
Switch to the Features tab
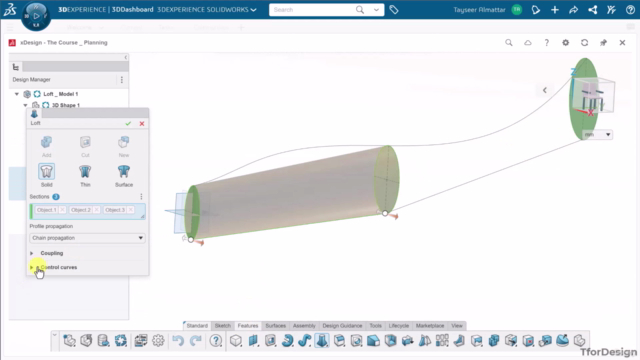(248, 326)
